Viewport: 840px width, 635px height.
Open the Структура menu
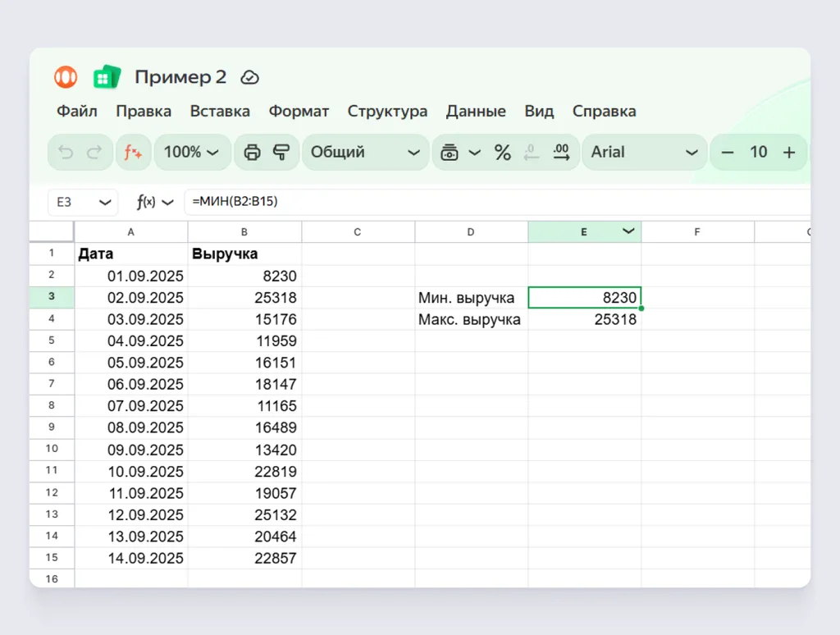pyautogui.click(x=387, y=112)
